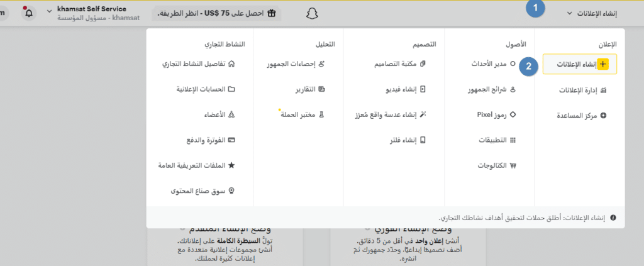The image size is (644, 266).
Task: Click the badge icon beside سوق صناع المحتوى
Action: [x=231, y=191]
